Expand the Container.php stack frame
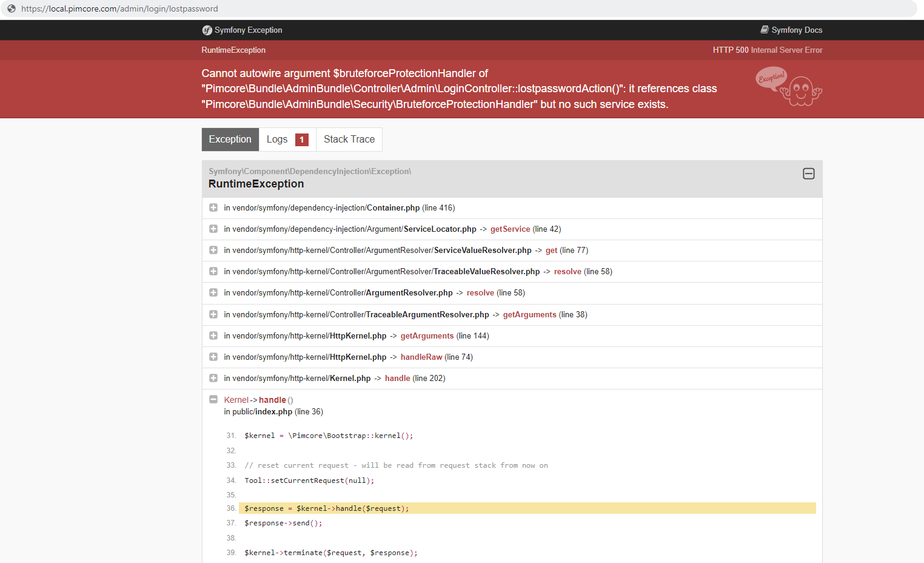This screenshot has height=563, width=924. coord(213,207)
